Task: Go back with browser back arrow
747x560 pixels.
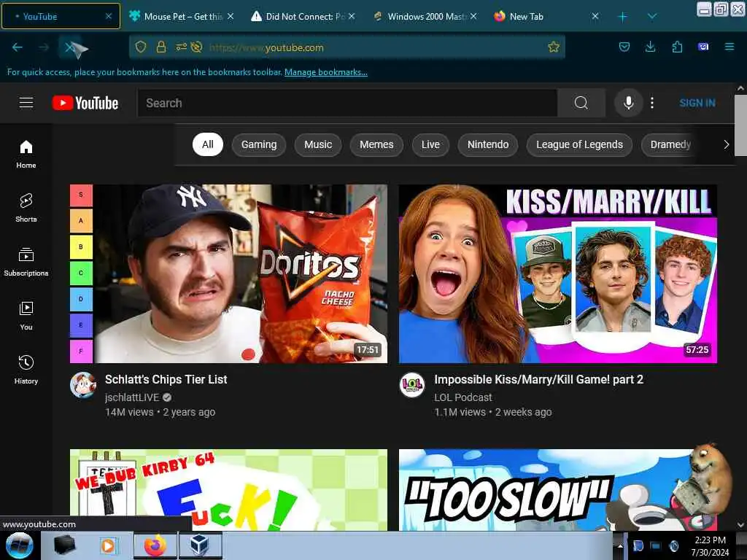Action: [x=18, y=47]
